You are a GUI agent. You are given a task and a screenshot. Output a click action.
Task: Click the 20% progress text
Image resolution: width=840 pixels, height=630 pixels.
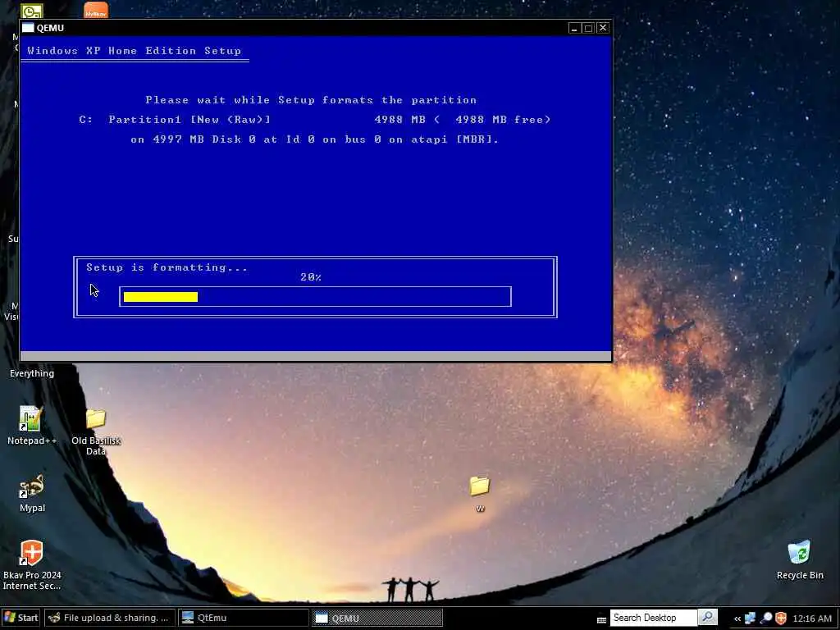[x=311, y=277]
